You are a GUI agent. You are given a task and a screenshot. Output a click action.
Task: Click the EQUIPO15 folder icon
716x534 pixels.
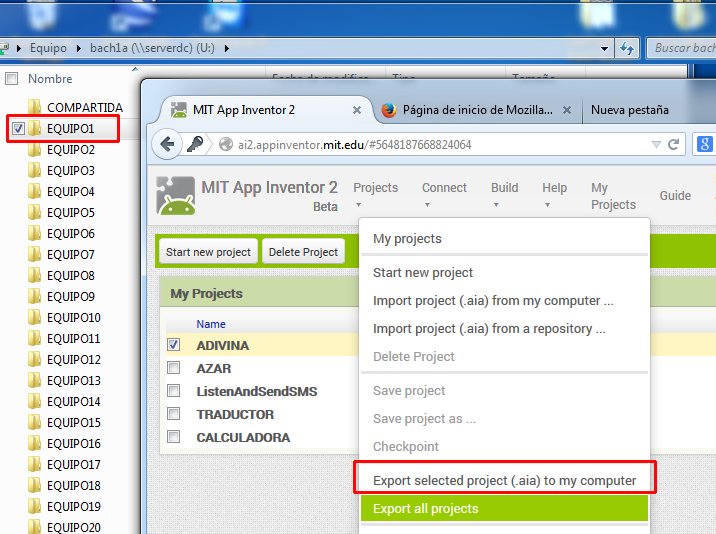(x=34, y=423)
